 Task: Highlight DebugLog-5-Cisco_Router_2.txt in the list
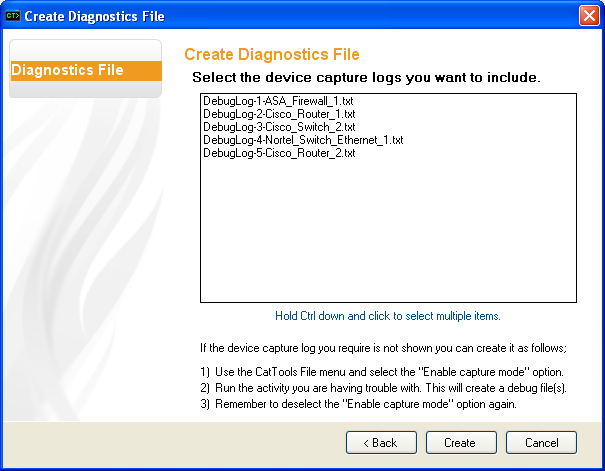click(265, 153)
